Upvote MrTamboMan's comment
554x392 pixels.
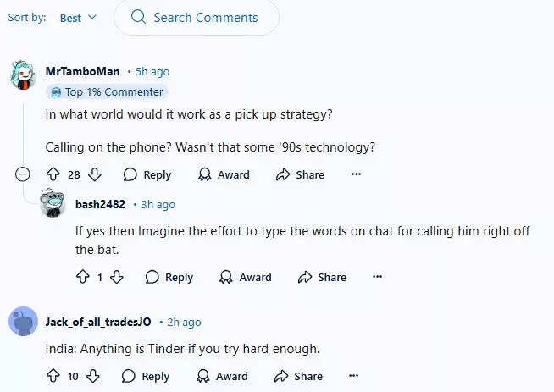[53, 174]
